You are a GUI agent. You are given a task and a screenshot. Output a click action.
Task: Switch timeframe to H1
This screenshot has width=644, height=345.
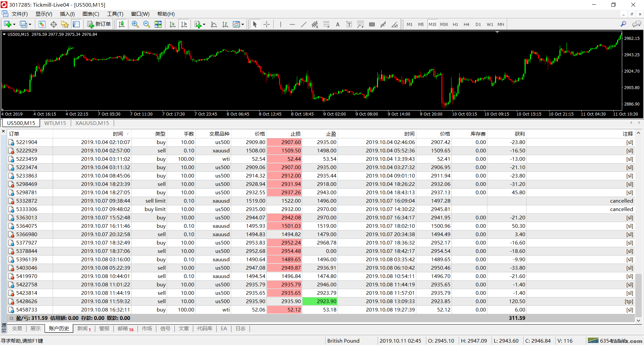coord(455,24)
